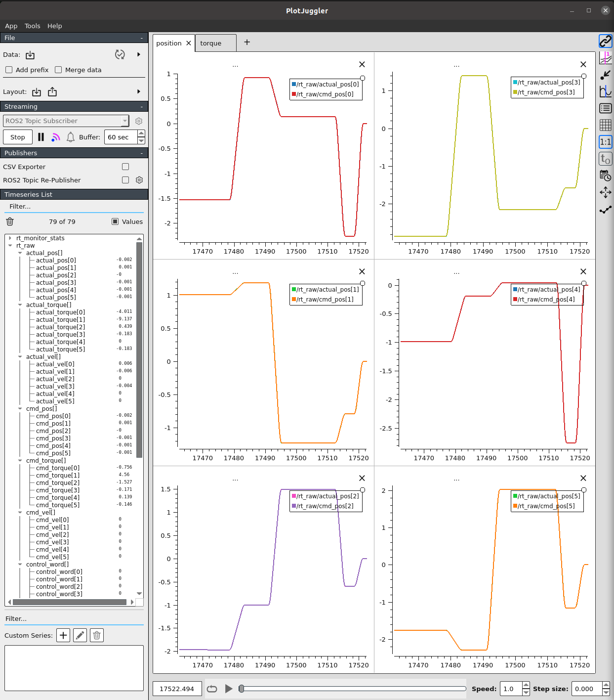
Task: Enable the Add prefix checkbox
Action: (9, 70)
